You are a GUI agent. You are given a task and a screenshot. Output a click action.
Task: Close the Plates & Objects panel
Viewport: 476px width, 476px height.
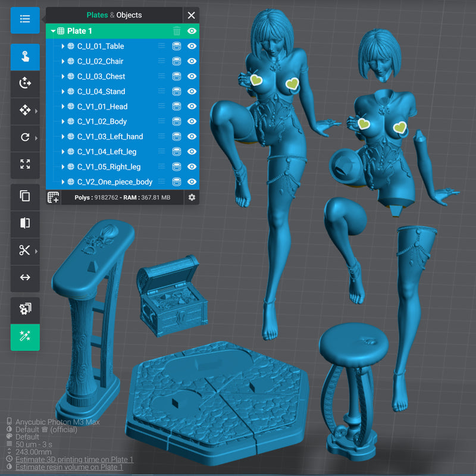191,15
